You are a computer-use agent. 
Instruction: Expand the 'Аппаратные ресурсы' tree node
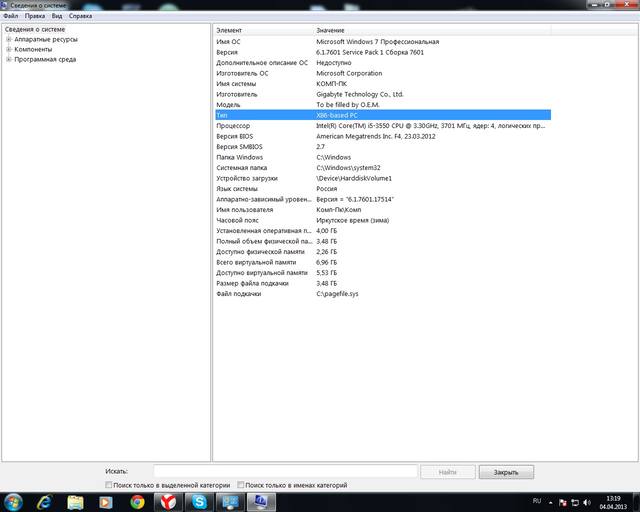click(x=9, y=39)
